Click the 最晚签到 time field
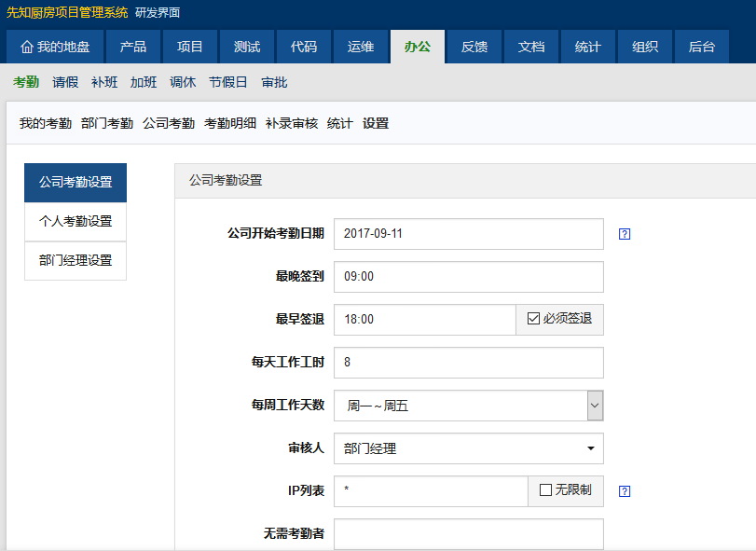 pos(468,277)
